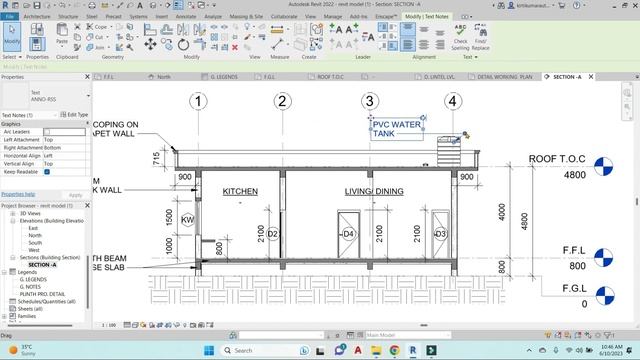Switch to the Annotate ribbon tab
Screen dimensions: 640x360
click(x=186, y=16)
